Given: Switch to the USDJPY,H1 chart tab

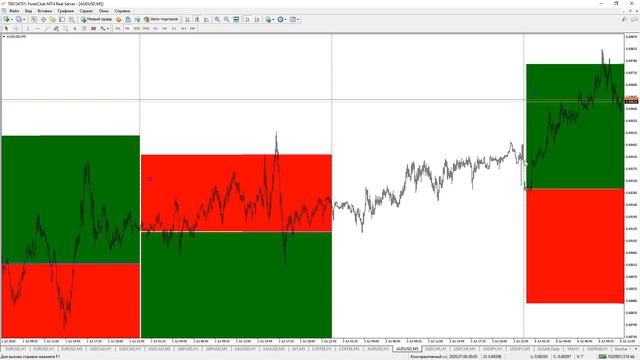Looking at the screenshot, I should coord(492,349).
